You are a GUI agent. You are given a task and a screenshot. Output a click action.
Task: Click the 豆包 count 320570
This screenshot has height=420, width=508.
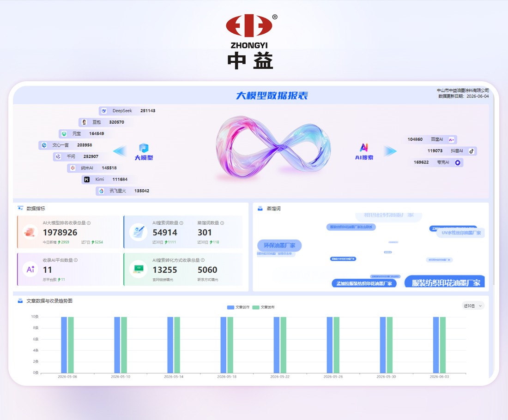click(117, 122)
